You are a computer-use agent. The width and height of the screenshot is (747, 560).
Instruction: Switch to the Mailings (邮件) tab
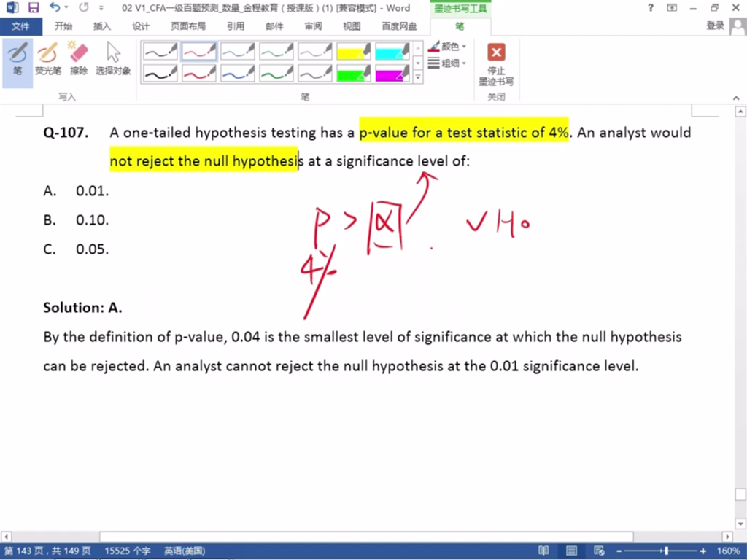[274, 26]
